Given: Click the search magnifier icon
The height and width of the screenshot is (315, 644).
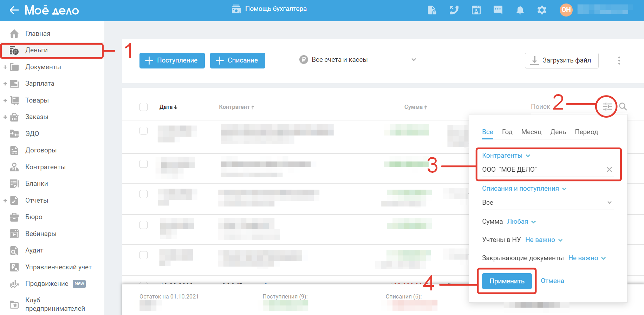Looking at the screenshot, I should 623,106.
